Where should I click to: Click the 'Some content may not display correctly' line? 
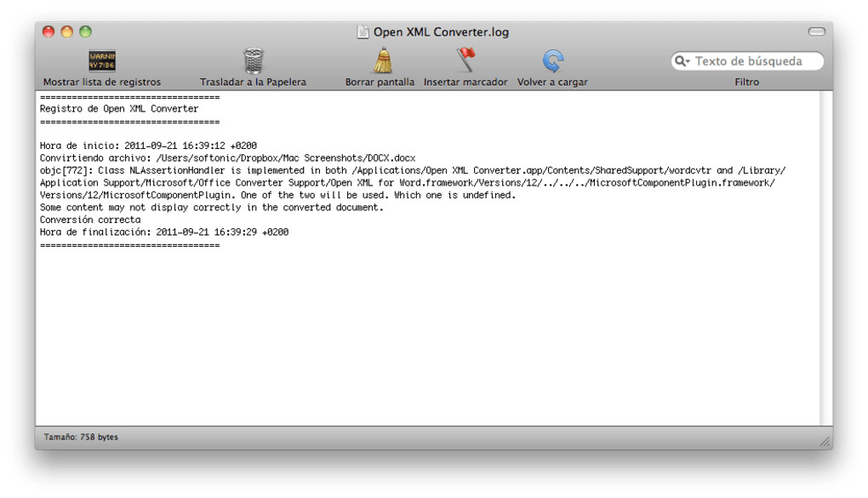[211, 208]
